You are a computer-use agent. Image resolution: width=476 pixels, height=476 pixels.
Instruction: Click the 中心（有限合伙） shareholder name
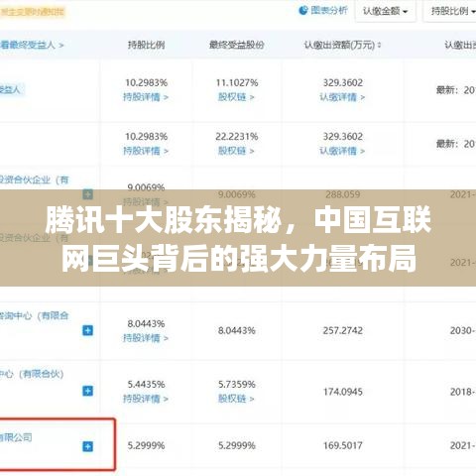[x=32, y=374]
